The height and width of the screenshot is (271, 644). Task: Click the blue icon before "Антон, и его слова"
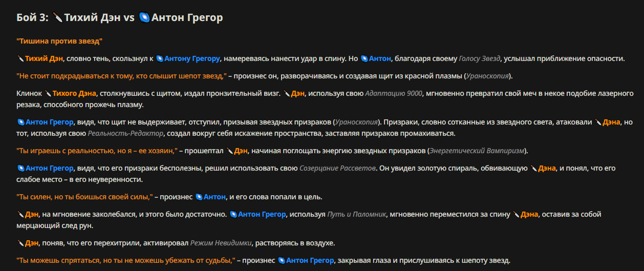pyautogui.click(x=199, y=197)
